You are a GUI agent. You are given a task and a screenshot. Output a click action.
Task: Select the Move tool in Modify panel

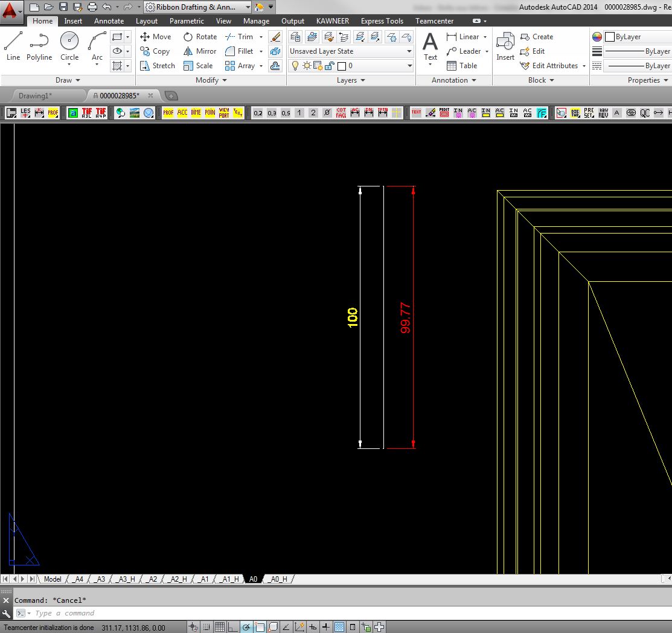pos(155,36)
